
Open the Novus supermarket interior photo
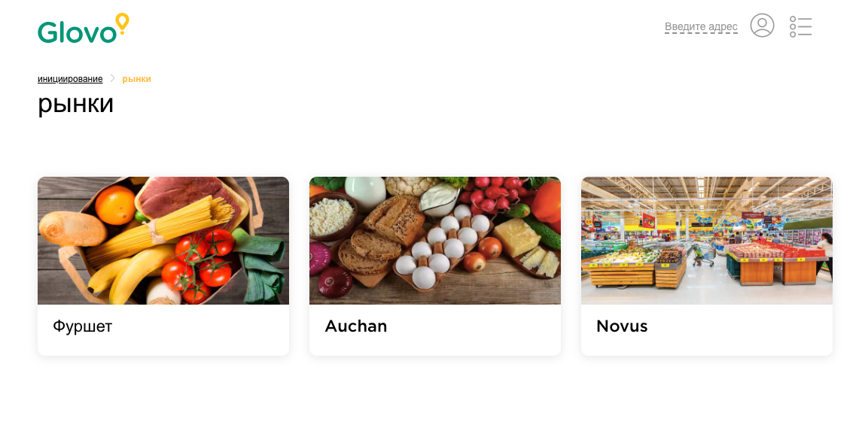[707, 241]
